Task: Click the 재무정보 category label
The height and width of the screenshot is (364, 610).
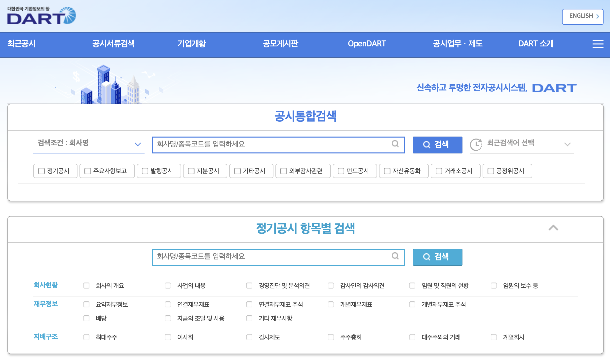Action: pyautogui.click(x=46, y=304)
